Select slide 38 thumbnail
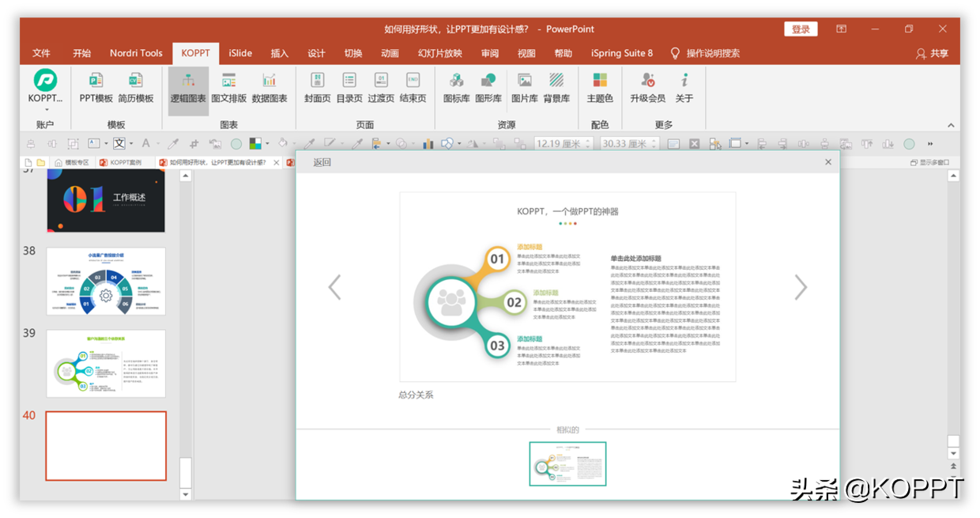The image size is (980, 518). (106, 281)
